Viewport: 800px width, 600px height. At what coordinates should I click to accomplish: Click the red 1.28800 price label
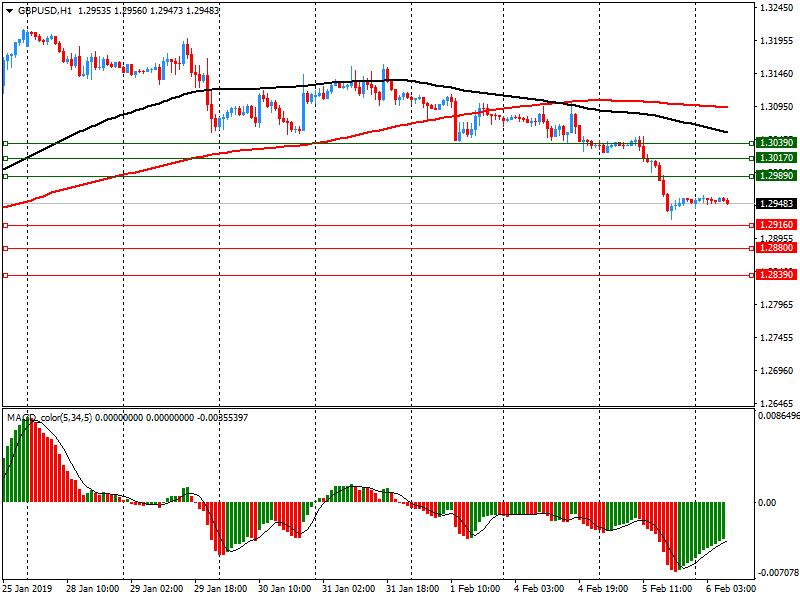tap(776, 248)
